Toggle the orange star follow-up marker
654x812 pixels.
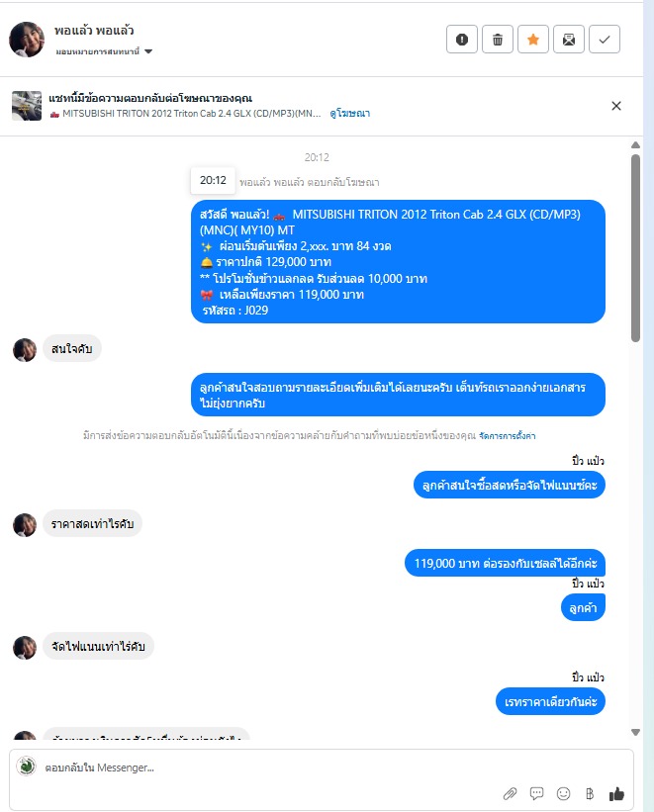(532, 40)
